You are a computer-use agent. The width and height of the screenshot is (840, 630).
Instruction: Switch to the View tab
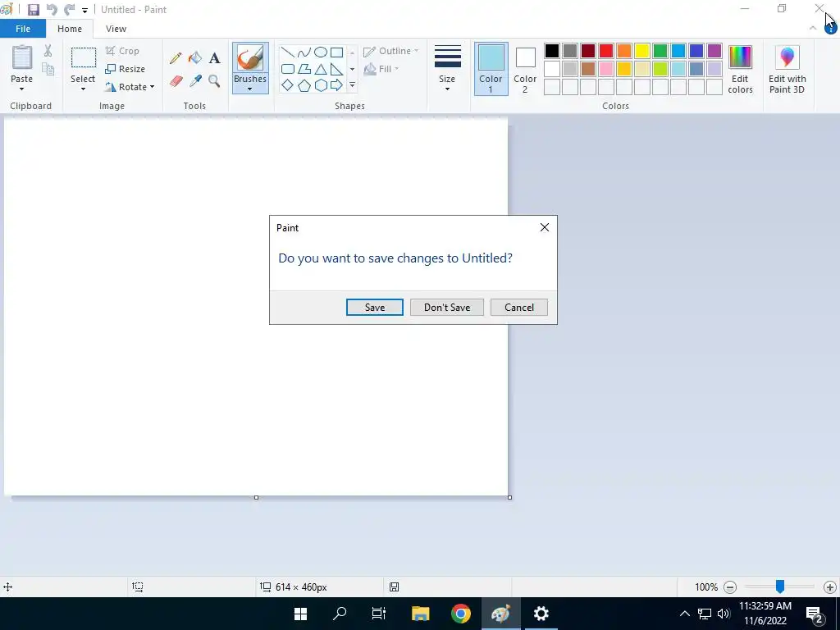coord(116,29)
